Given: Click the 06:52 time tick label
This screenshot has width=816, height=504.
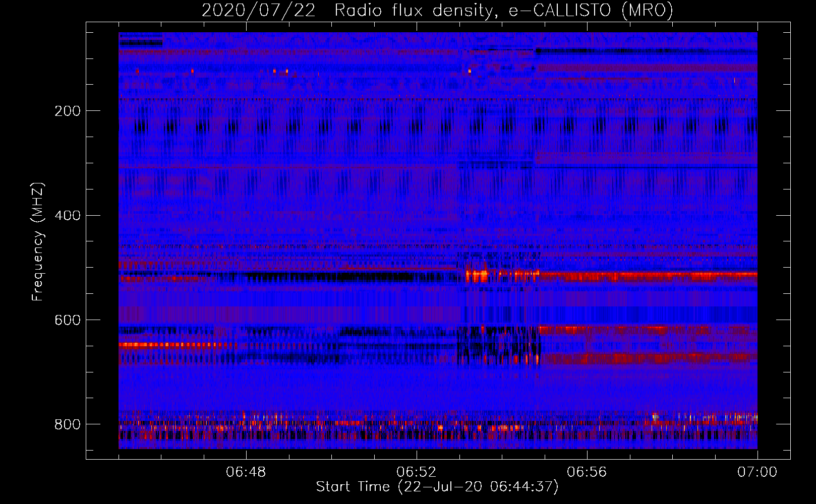Looking at the screenshot, I should click(417, 472).
